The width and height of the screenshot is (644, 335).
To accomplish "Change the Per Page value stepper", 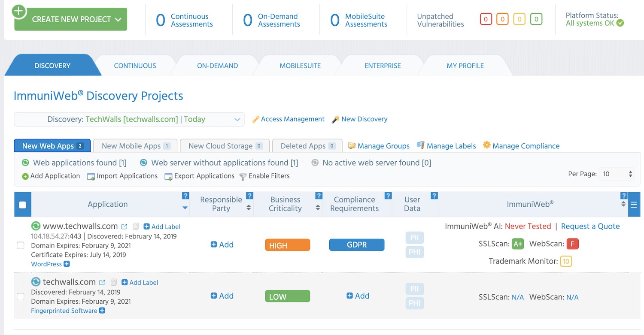I will point(630,174).
